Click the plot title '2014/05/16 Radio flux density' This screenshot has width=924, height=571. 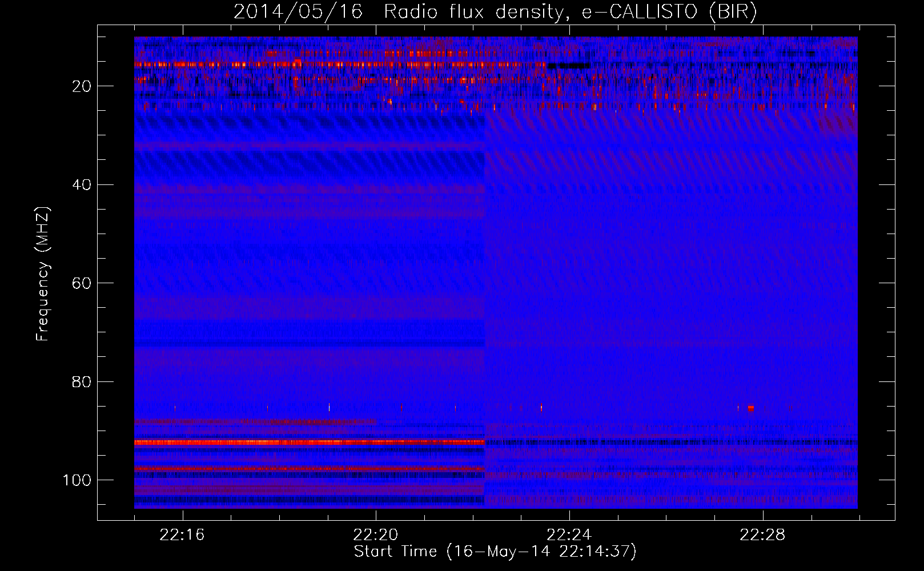(398, 12)
